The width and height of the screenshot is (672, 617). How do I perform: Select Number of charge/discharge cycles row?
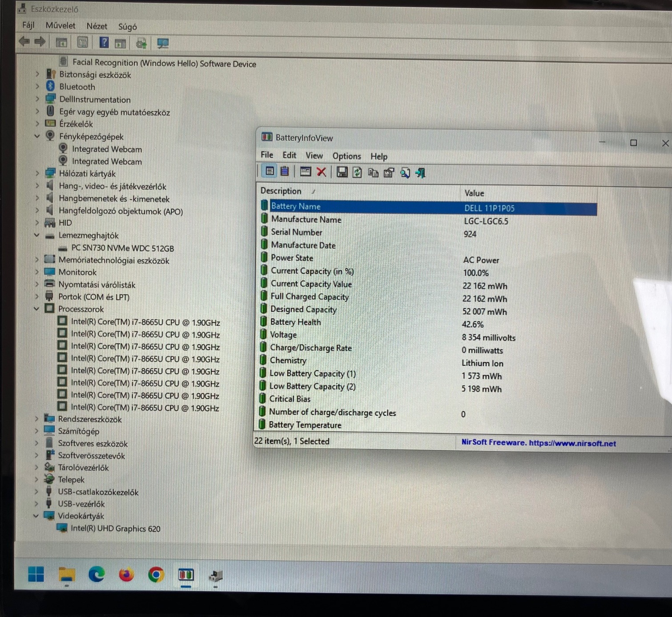[x=427, y=413]
